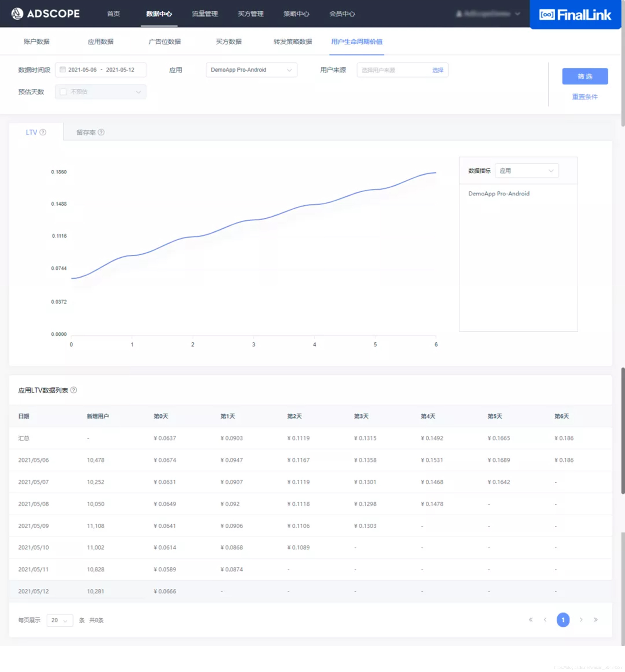Viewport: 625px width, 672px height.
Task: Click the LTV help question-mark icon
Action: (43, 132)
